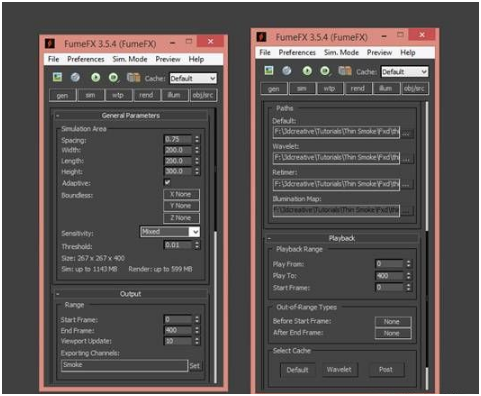The width and height of the screenshot is (481, 396).
Task: Open Preview menu in Playback window
Action: (x=379, y=53)
